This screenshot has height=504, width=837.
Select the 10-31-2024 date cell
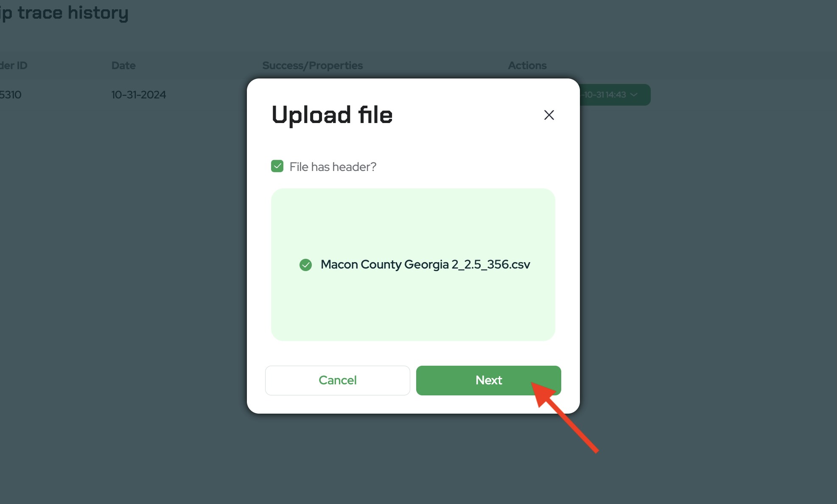pyautogui.click(x=138, y=95)
